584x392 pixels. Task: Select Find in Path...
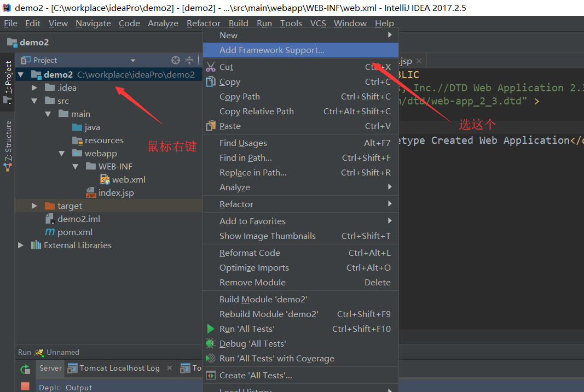[x=300, y=157]
